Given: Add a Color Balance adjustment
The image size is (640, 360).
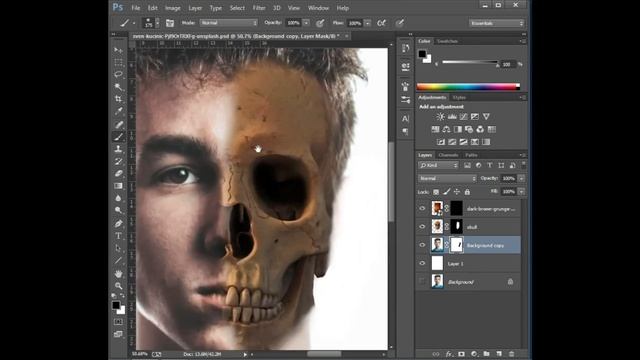Looking at the screenshot, I should (446, 129).
